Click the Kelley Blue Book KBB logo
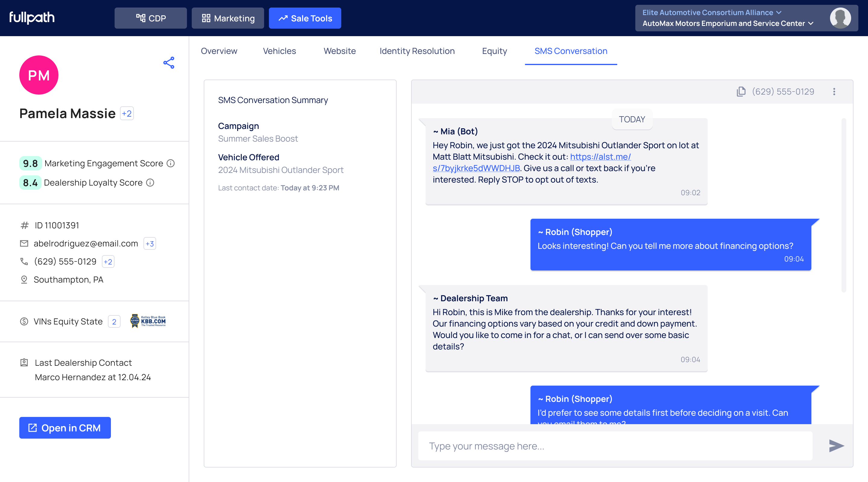The height and width of the screenshot is (482, 868). point(148,321)
